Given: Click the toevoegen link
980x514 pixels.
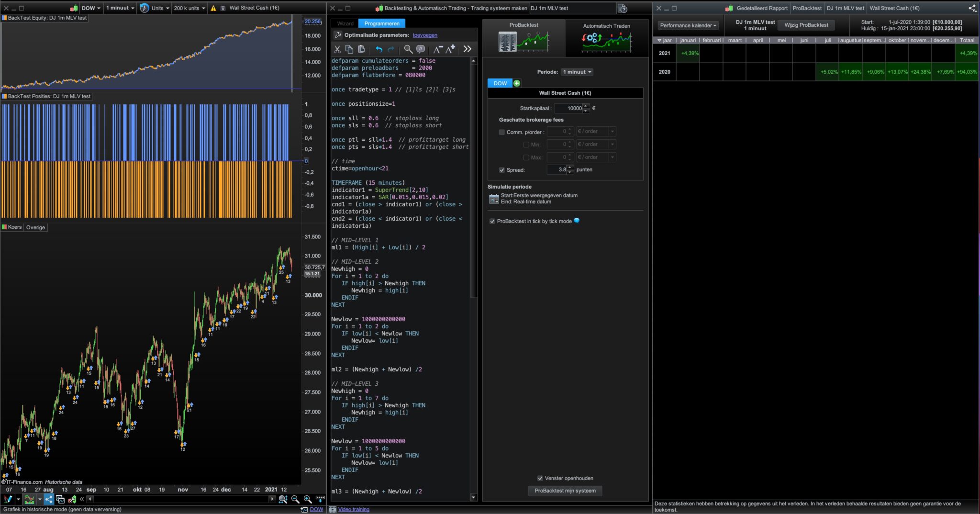Looking at the screenshot, I should (x=425, y=35).
